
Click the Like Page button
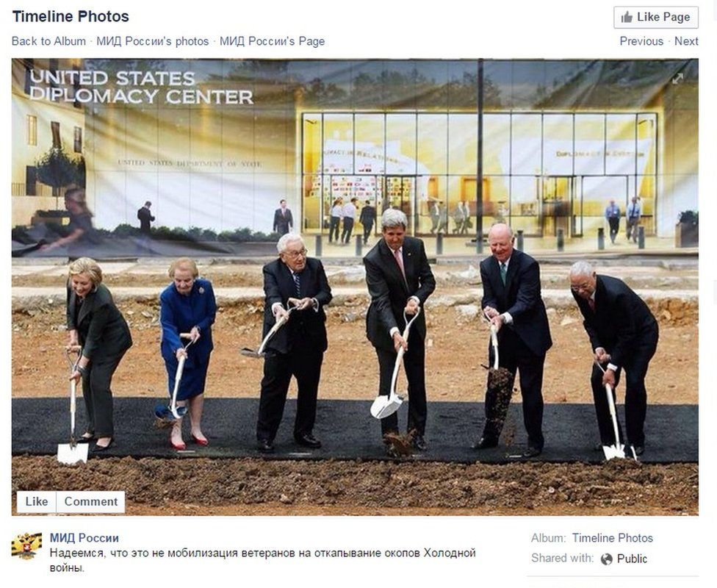click(x=656, y=18)
